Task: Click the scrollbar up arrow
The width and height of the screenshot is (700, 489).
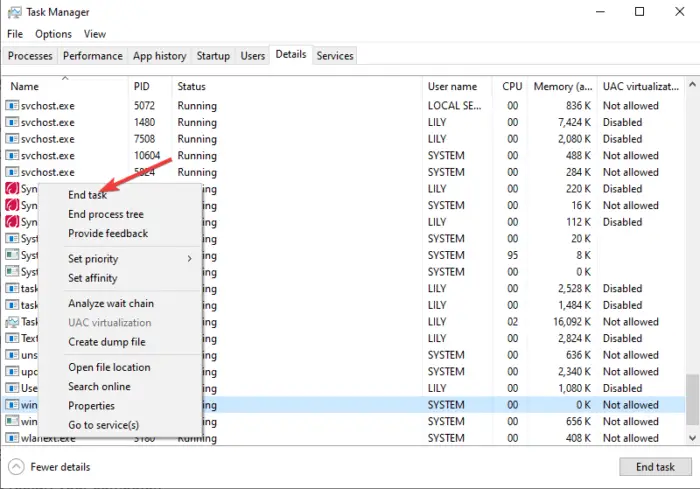Action: click(x=692, y=84)
